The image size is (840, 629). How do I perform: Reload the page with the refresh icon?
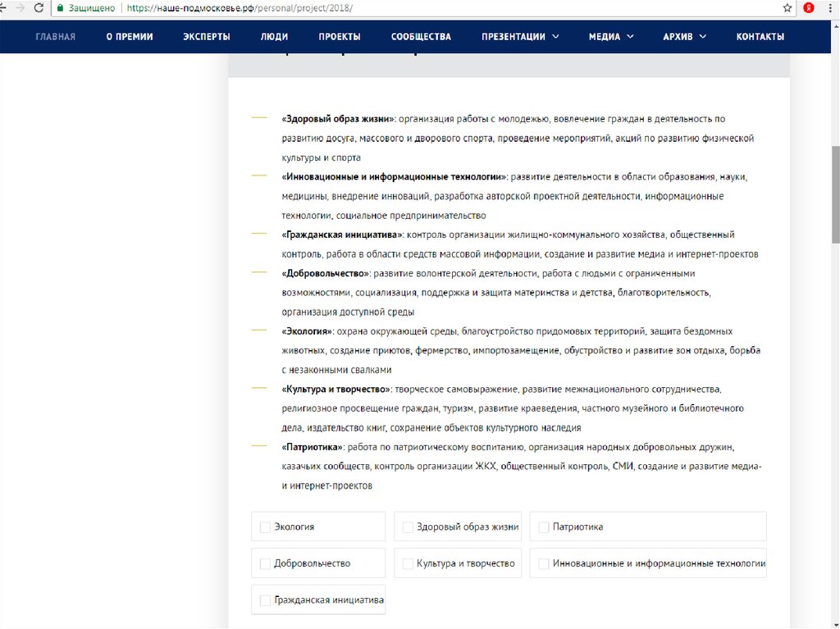point(39,8)
